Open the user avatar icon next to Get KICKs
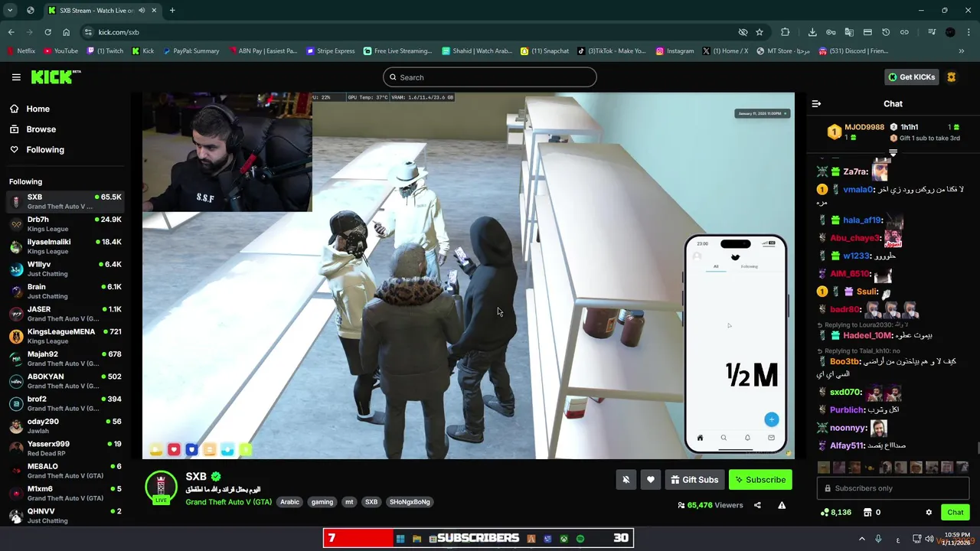The image size is (980, 551). point(952,77)
